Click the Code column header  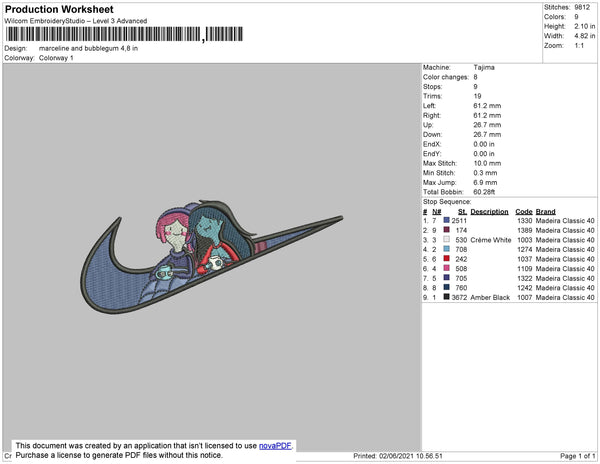click(x=523, y=212)
